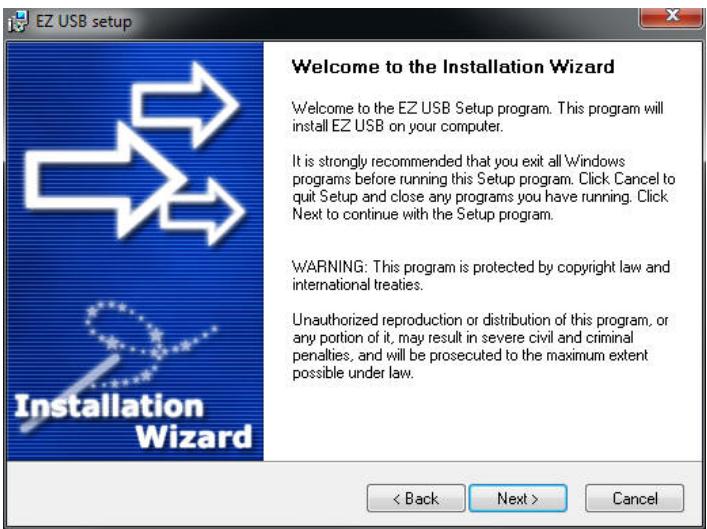
Task: Click the smallest lower white arrow graphic
Action: (x=203, y=211)
